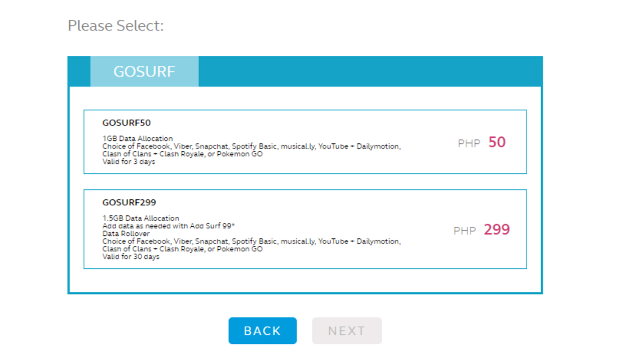Click the PHP 50 price

tap(481, 143)
